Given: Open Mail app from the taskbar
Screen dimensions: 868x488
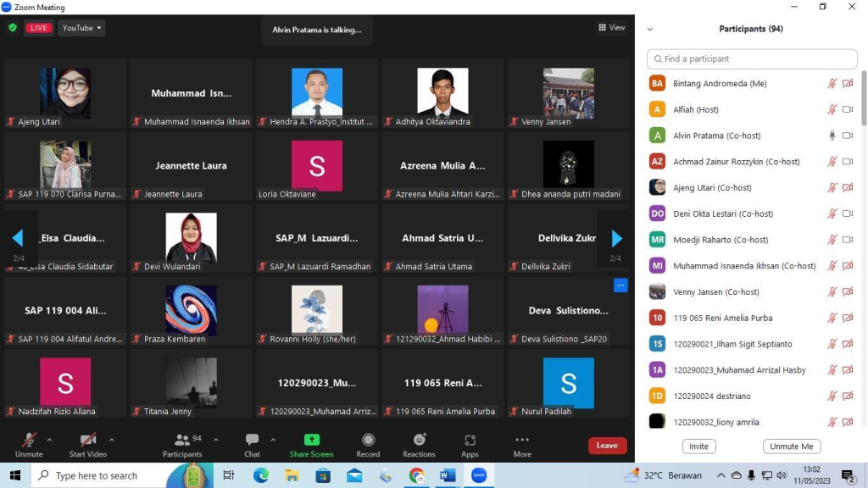Looking at the screenshot, I should (354, 475).
